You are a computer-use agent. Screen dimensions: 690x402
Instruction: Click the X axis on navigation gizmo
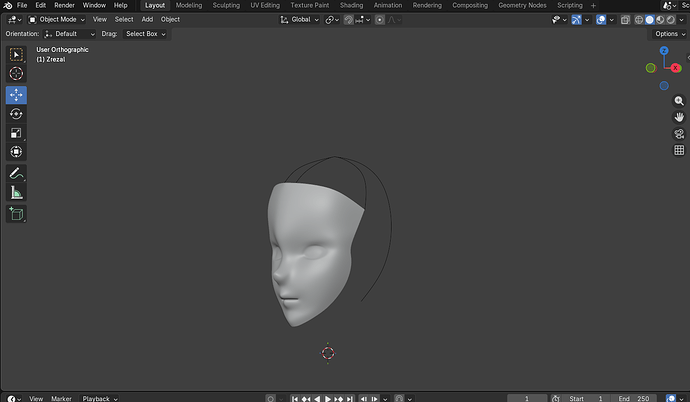click(675, 68)
